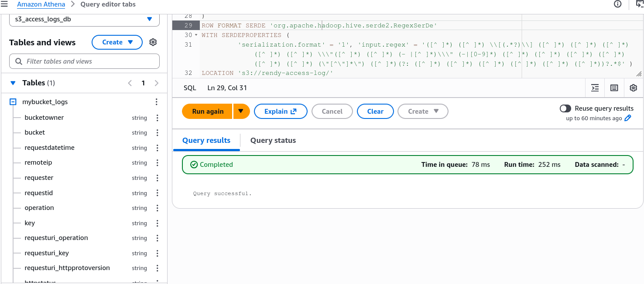
Task: Open requesturi_httpprotoversion column actions menu
Action: (x=158, y=268)
